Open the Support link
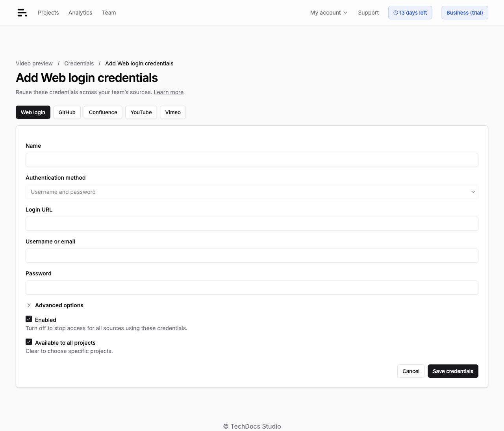The height and width of the screenshot is (431, 504). pyautogui.click(x=368, y=13)
